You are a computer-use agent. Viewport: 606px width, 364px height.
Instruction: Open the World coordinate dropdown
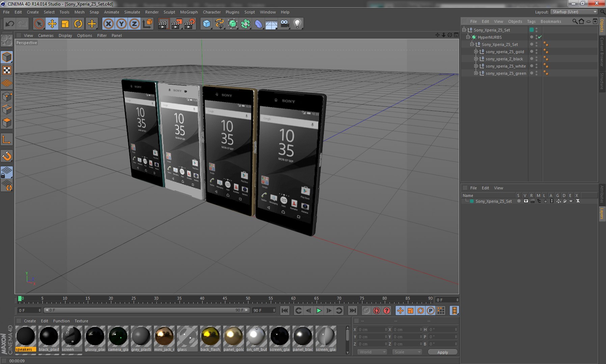coord(372,352)
